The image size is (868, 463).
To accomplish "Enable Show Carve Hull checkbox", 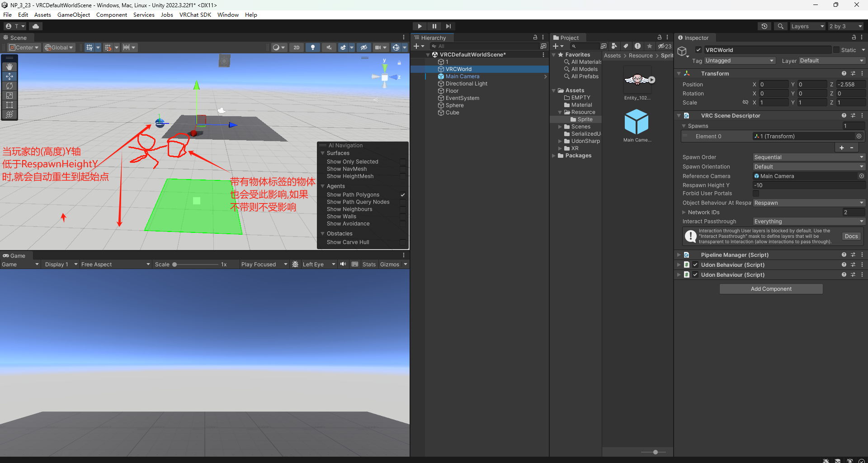I will click(x=402, y=242).
